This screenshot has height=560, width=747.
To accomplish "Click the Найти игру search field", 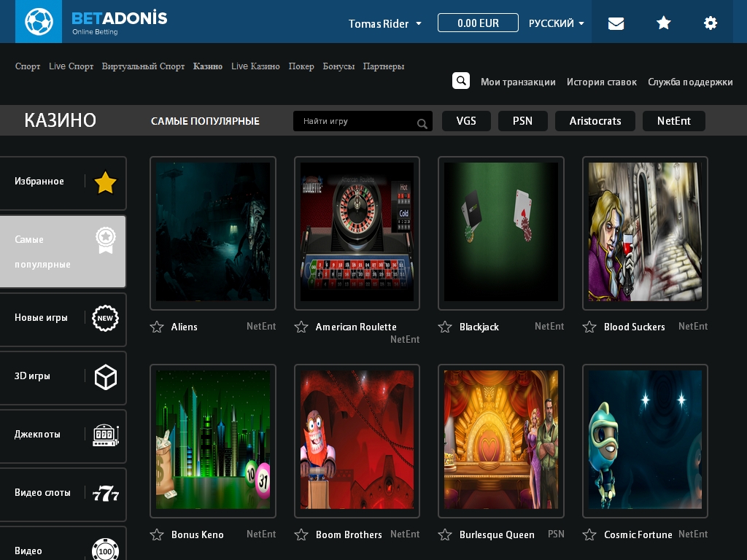I will [x=355, y=121].
